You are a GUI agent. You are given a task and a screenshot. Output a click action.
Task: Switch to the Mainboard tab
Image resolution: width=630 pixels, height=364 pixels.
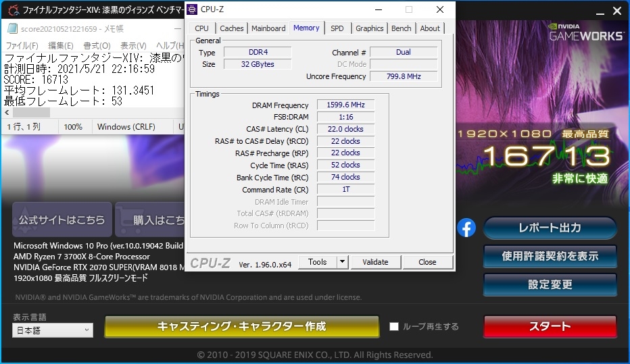[268, 28]
